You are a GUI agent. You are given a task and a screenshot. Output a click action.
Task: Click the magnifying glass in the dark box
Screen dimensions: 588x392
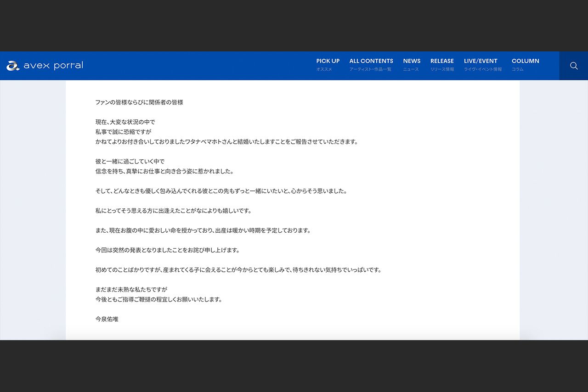click(x=573, y=66)
